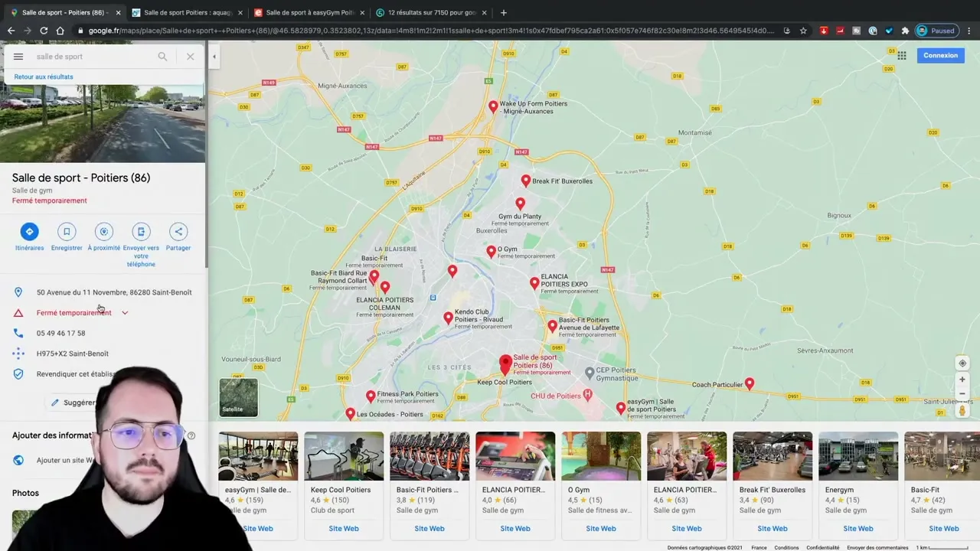Select the Pegman Street View icon
This screenshot has height=551, width=980.
[962, 410]
